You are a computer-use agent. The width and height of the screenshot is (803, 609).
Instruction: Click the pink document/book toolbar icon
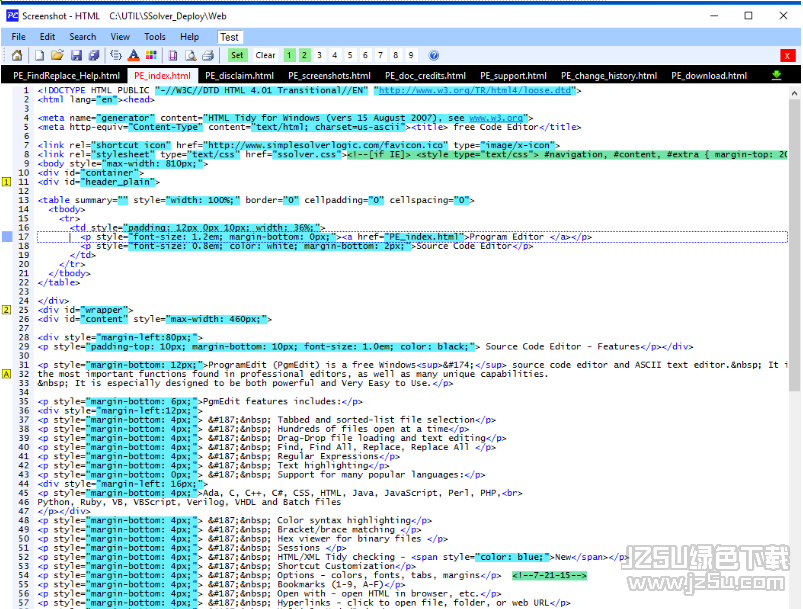pyautogui.click(x=173, y=55)
